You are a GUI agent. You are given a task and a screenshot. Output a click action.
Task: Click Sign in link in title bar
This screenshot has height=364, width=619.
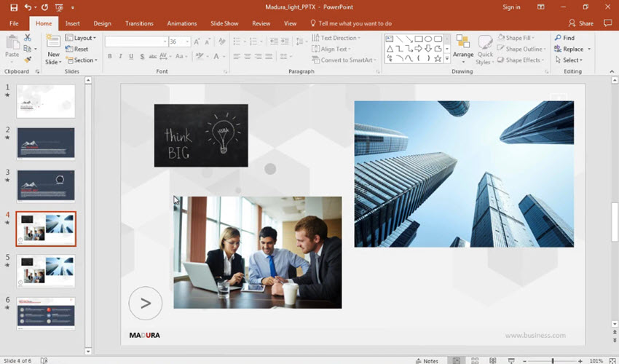coord(511,7)
